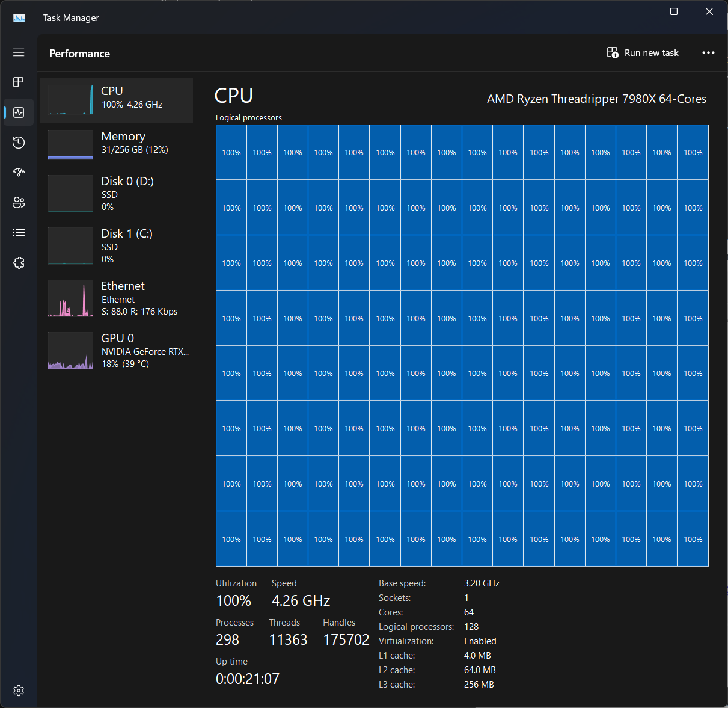The height and width of the screenshot is (708, 728).
Task: Click the Logical processors value 128
Action: click(x=471, y=627)
